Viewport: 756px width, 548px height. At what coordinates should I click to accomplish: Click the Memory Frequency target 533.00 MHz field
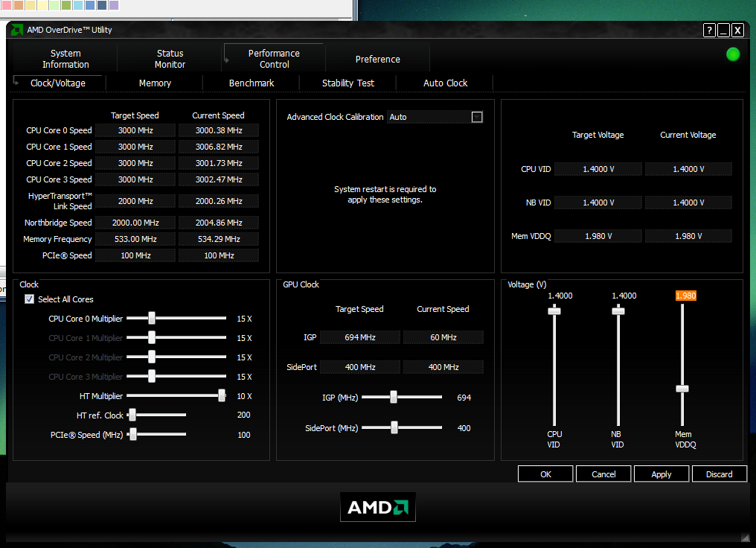coord(135,239)
